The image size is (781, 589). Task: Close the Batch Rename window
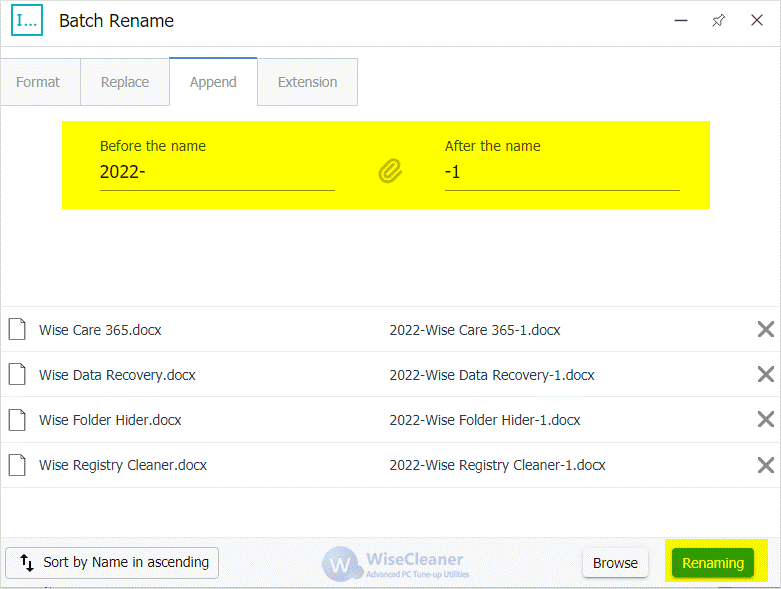tap(757, 20)
